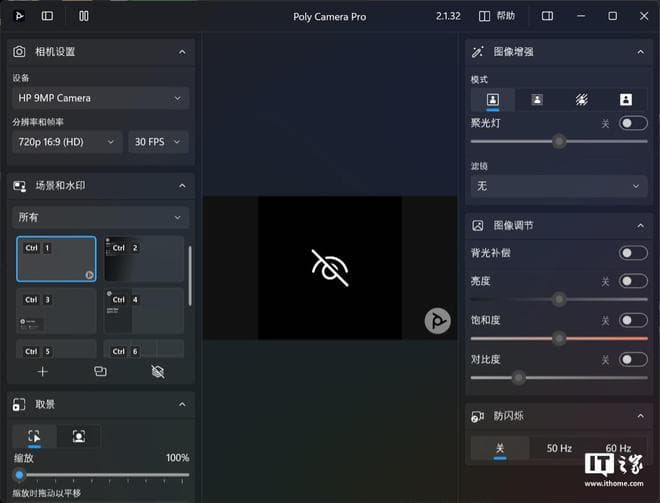Image resolution: width=660 pixels, height=503 pixels.
Task: Open the 滤镜 filter dropdown
Action: tap(558, 186)
